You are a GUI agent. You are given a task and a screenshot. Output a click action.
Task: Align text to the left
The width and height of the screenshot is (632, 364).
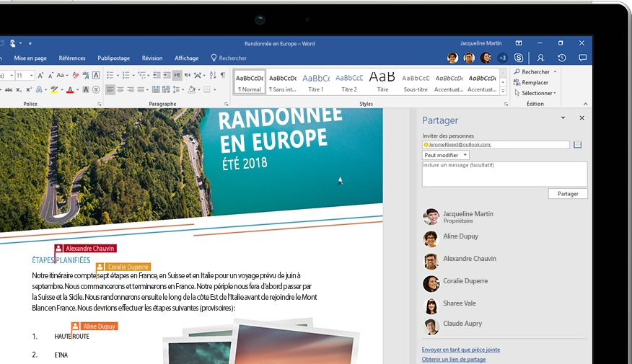click(x=110, y=89)
